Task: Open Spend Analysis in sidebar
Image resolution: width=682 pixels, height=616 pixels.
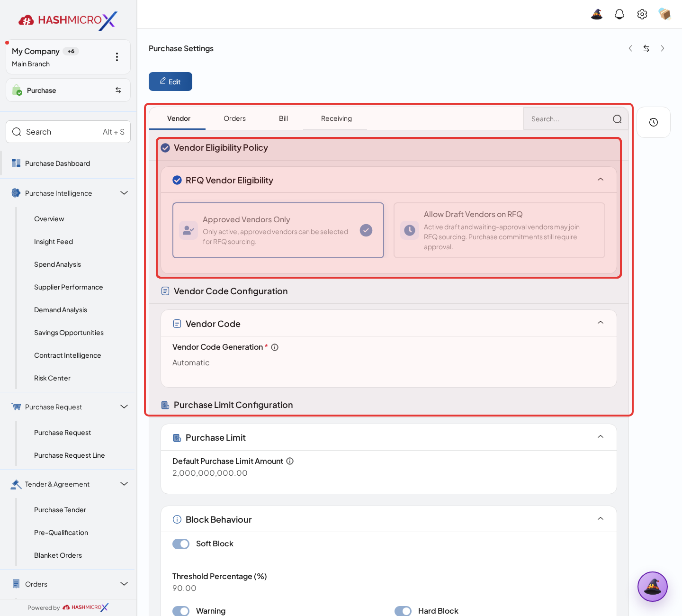Action: click(x=57, y=264)
